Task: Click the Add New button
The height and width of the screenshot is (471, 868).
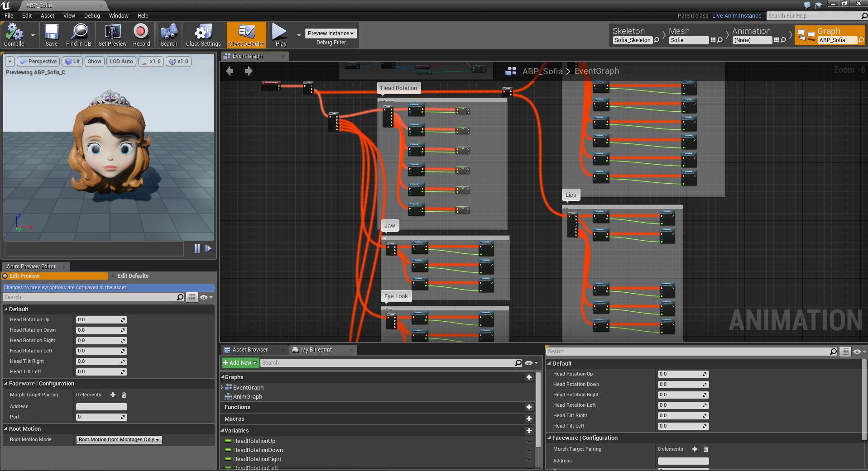Action: 240,363
